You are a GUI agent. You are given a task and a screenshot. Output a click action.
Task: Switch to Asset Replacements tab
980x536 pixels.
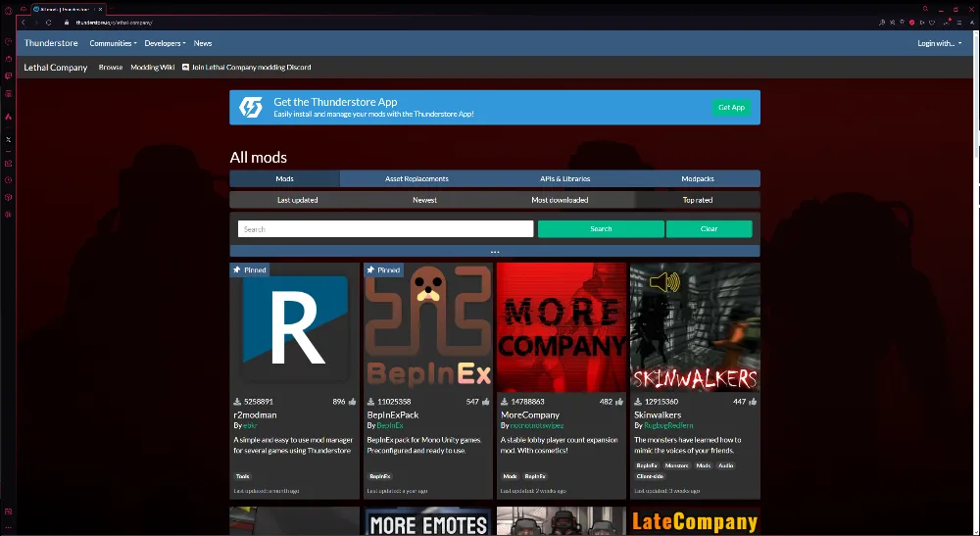point(416,178)
